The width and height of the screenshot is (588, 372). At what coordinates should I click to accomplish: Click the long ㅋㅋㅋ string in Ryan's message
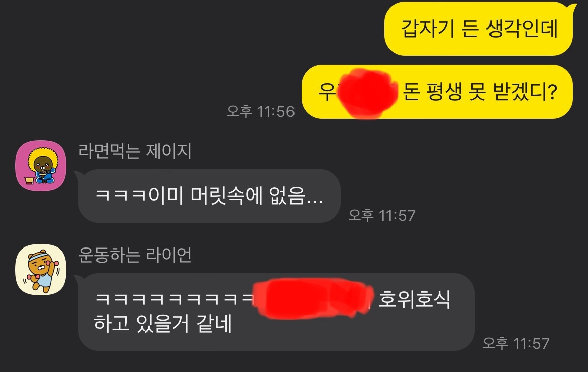[x=174, y=299]
